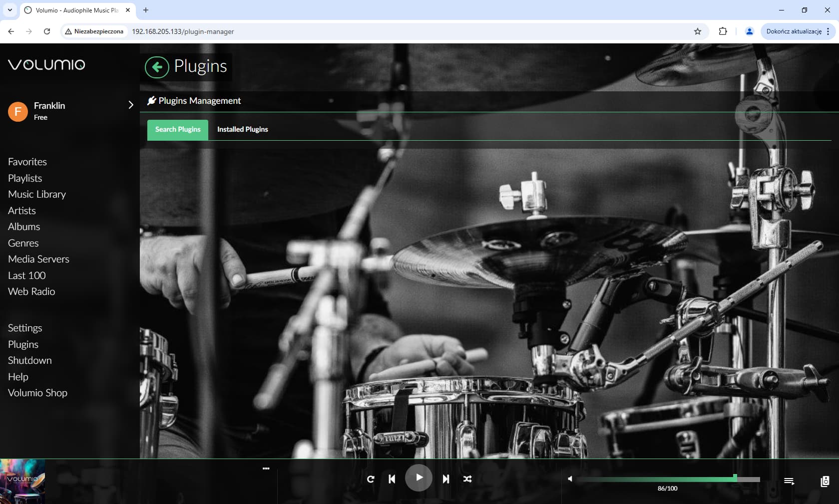This screenshot has width=839, height=504.
Task: Open the three-dot track options menu
Action: click(266, 469)
